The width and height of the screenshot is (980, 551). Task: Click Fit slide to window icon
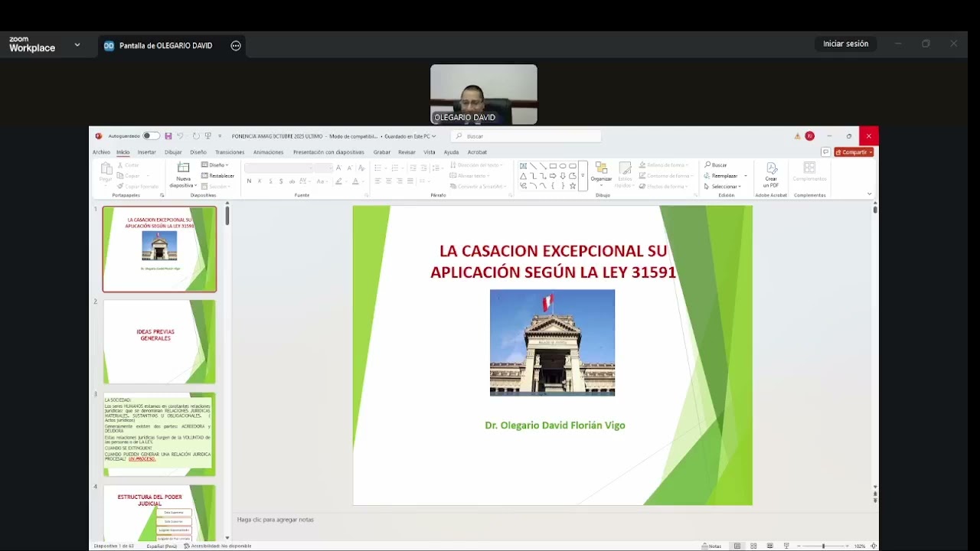[874, 546]
